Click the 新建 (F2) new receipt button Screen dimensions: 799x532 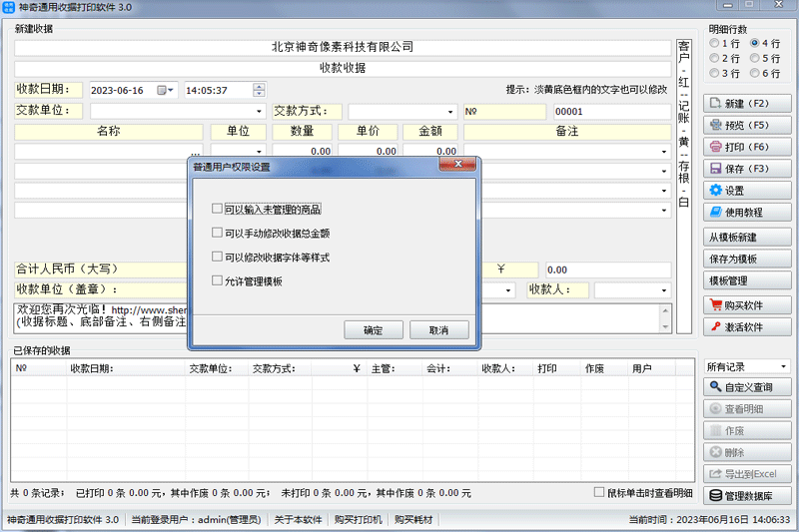tap(747, 104)
